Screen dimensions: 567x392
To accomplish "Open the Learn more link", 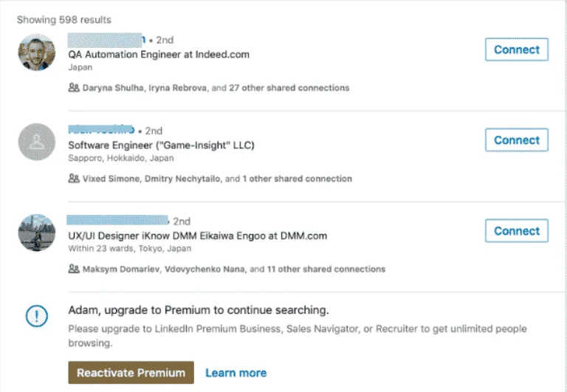I will coord(236,373).
